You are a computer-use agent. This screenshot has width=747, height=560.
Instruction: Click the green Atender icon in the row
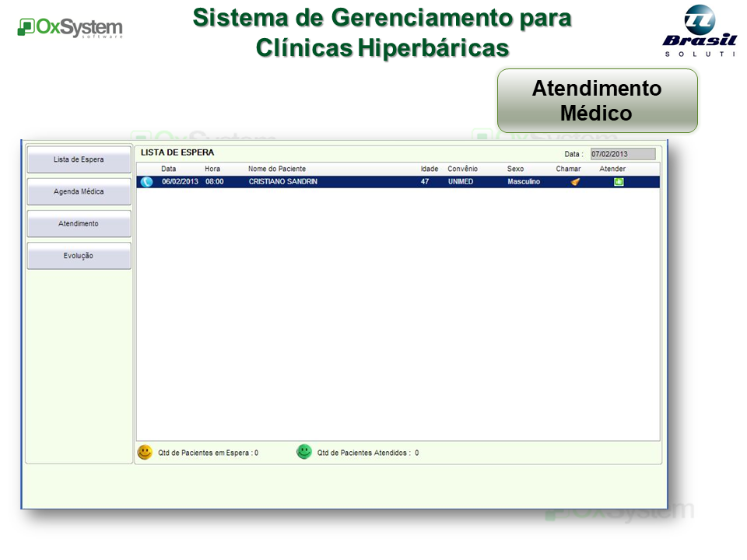619,182
